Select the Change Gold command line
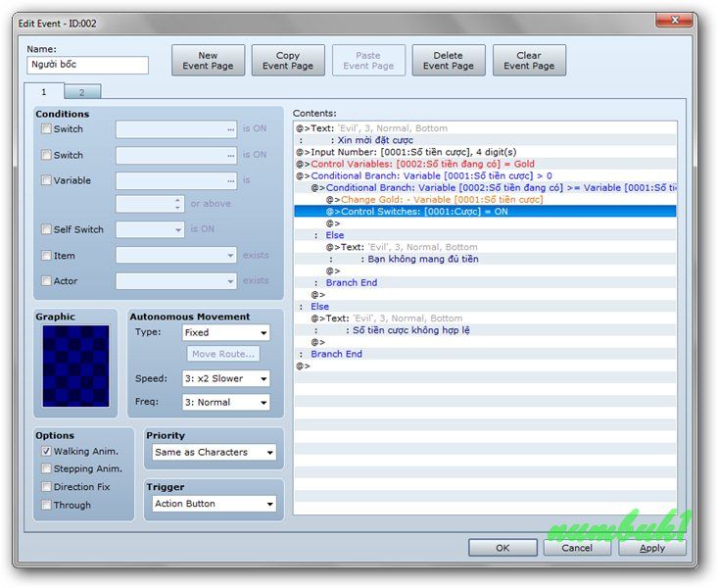718x588 pixels. click(485, 200)
